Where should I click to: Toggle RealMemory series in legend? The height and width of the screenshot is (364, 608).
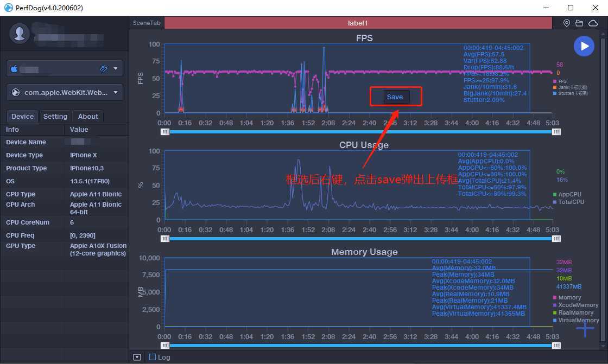(x=573, y=312)
